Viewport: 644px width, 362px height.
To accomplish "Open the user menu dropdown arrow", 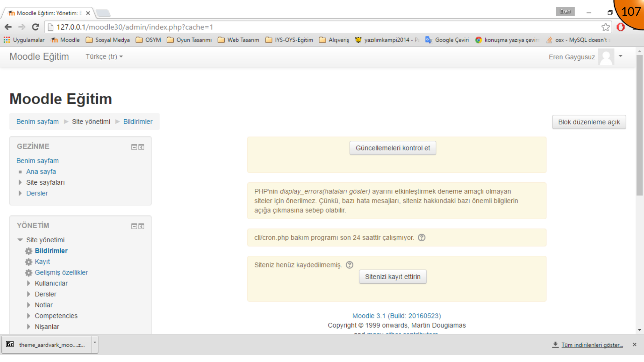I will pos(621,56).
